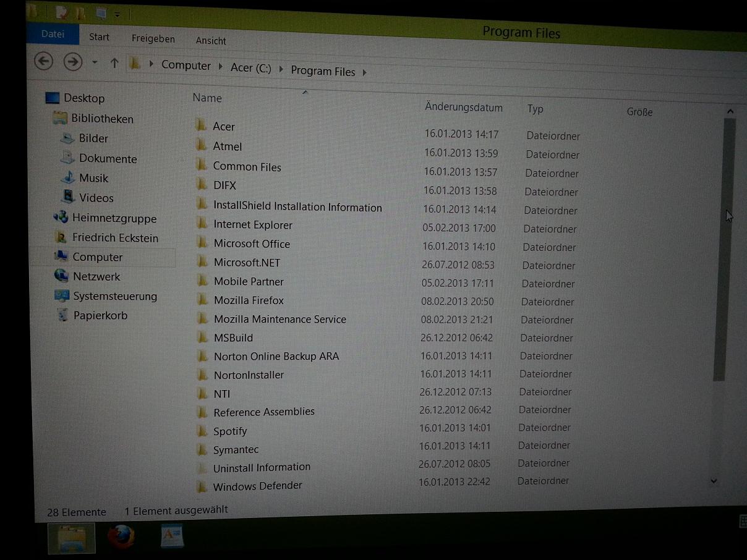This screenshot has width=747, height=560.
Task: Sort by Änderungsdatum column header
Action: tap(463, 108)
